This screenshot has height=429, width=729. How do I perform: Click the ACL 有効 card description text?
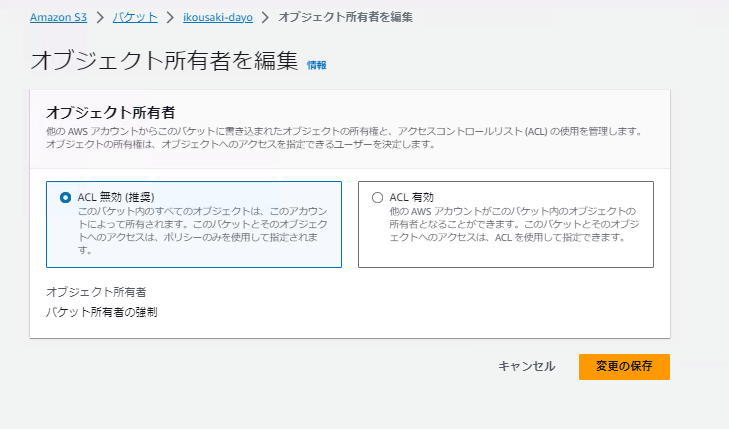[x=512, y=224]
